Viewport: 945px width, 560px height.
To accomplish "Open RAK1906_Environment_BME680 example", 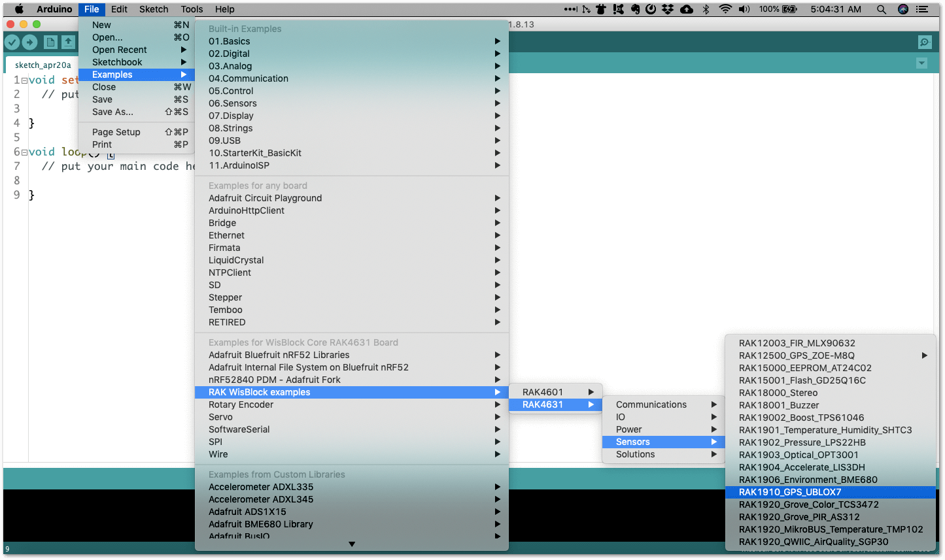I will [x=831, y=480].
